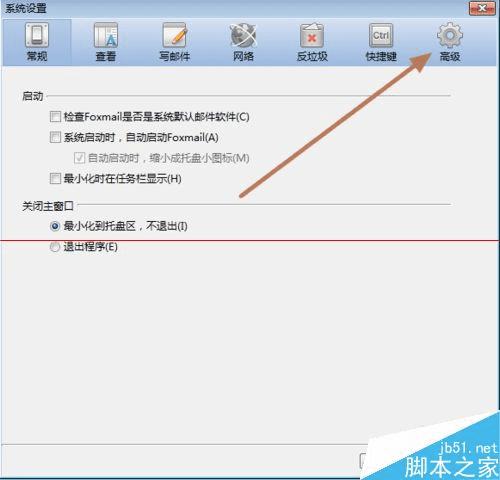Viewport: 500px width, 480px height.
Task: Open the 网络 network settings tab
Action: (243, 42)
